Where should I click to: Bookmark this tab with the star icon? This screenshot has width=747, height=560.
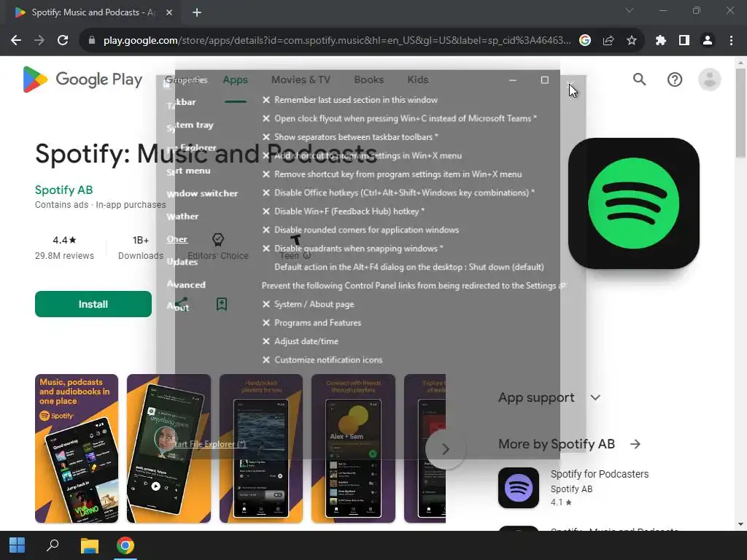tap(632, 41)
